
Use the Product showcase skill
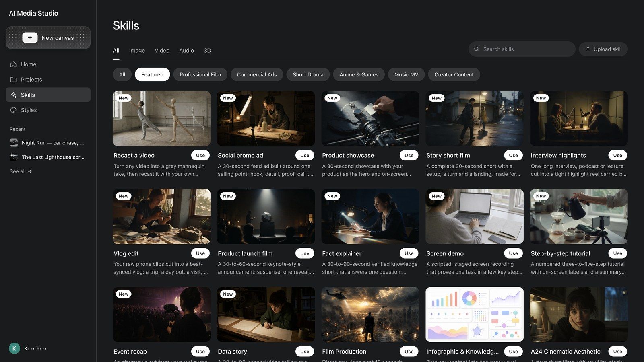point(409,155)
